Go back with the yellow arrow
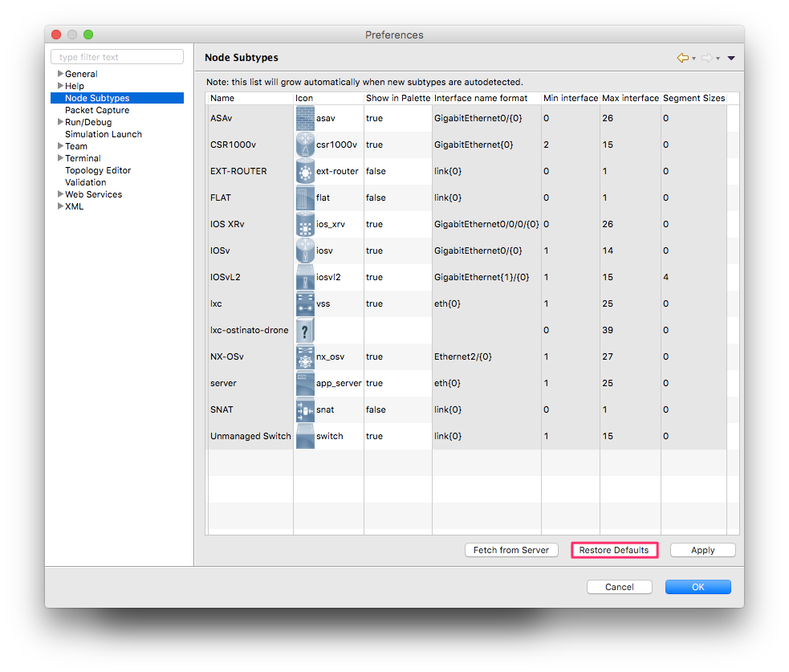789x672 pixels. (x=682, y=58)
